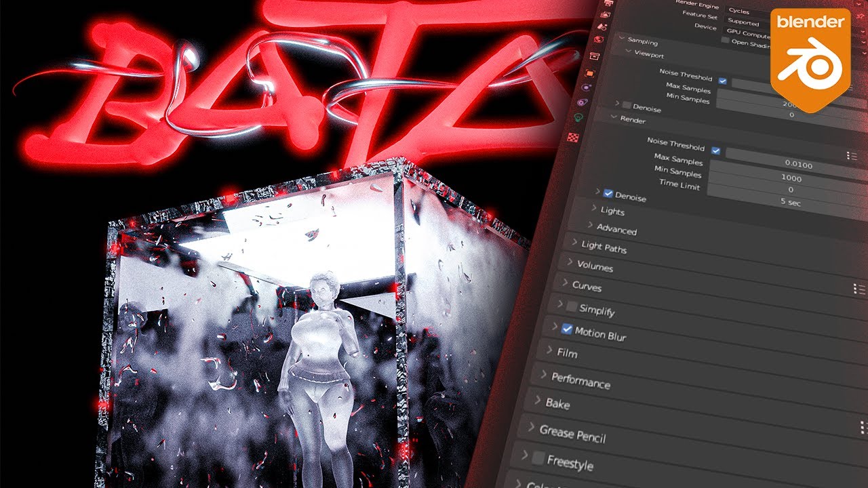Expand the Volumes panel
The height and width of the screenshot is (488, 868).
click(570, 261)
